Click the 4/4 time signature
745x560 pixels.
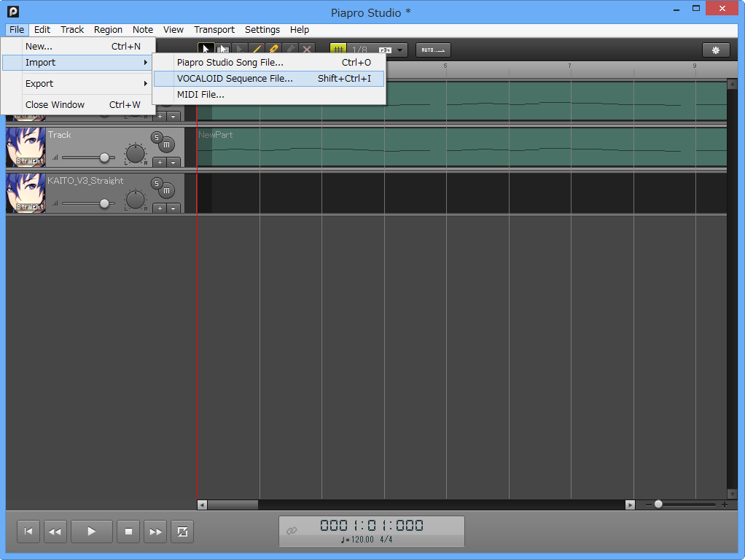pos(386,540)
